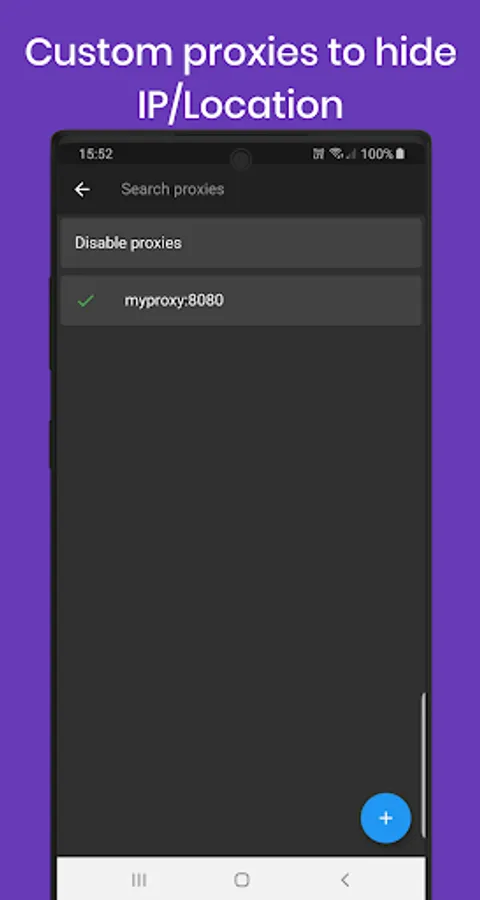Screen dimensions: 480x900
Task: Tap the 15:52 clock in status bar
Action: tap(95, 154)
